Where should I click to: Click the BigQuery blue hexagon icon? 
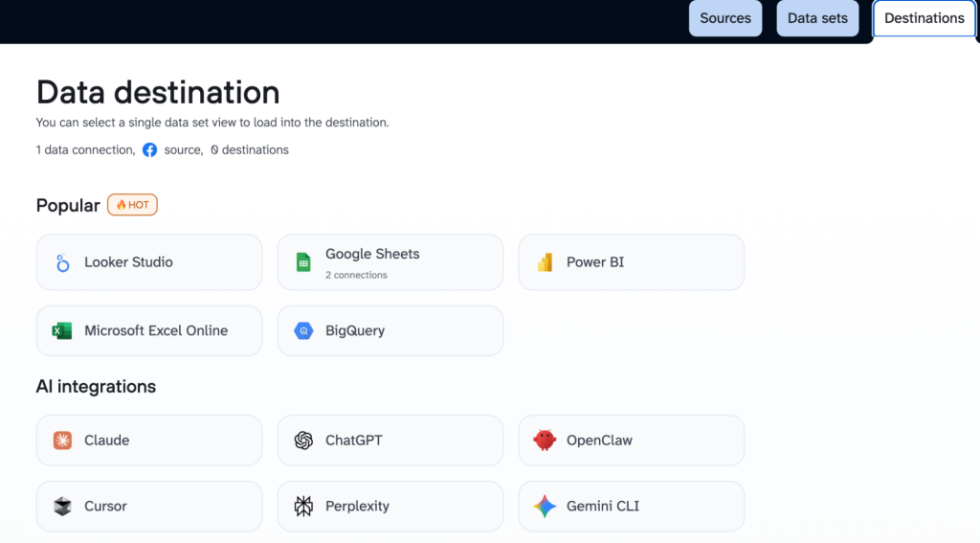click(x=303, y=330)
